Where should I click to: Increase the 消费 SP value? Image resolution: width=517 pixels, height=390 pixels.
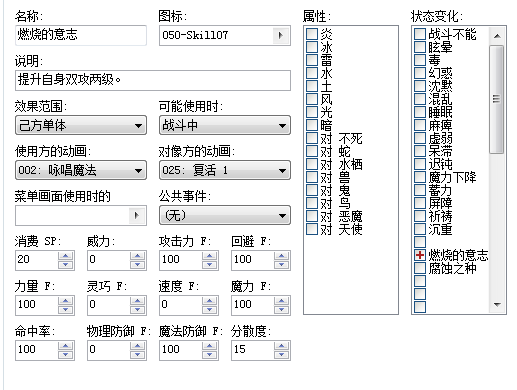click(66, 256)
